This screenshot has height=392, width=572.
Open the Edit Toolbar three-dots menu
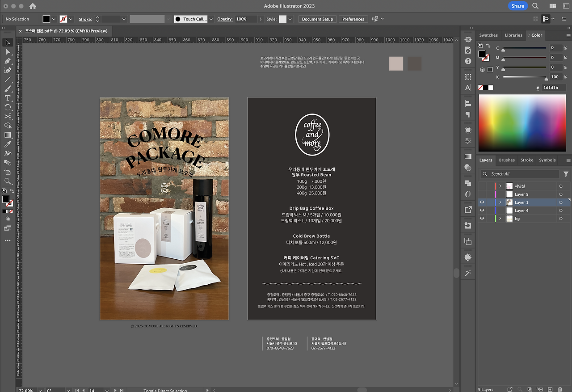pos(8,240)
